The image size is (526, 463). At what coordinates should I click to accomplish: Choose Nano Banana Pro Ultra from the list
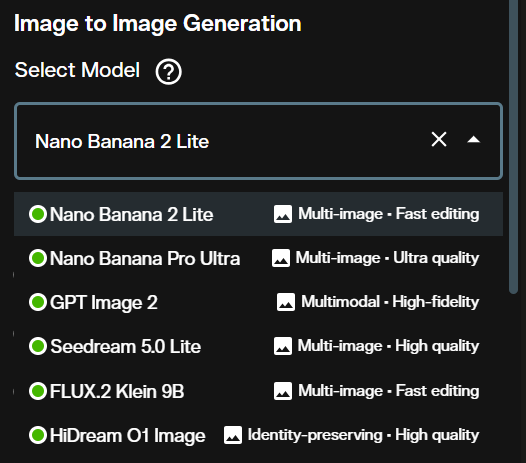pyautogui.click(x=258, y=258)
